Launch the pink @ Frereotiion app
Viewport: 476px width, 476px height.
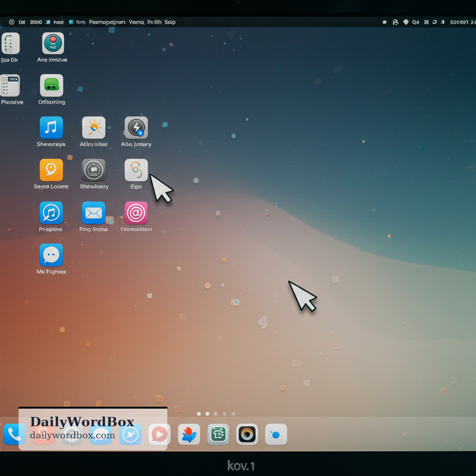(x=136, y=213)
